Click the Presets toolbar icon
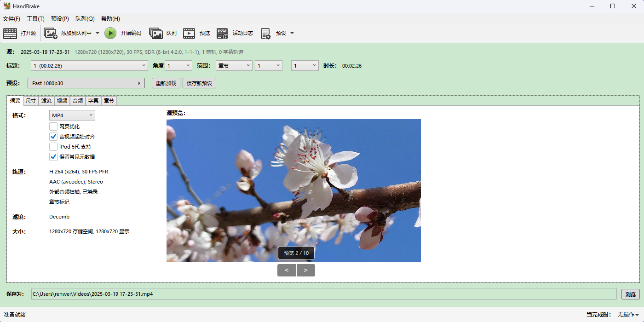The width and height of the screenshot is (644, 322). pos(265,33)
